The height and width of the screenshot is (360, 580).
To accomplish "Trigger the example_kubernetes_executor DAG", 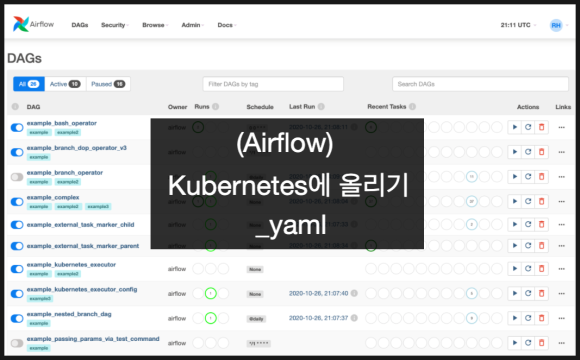I will [x=515, y=269].
